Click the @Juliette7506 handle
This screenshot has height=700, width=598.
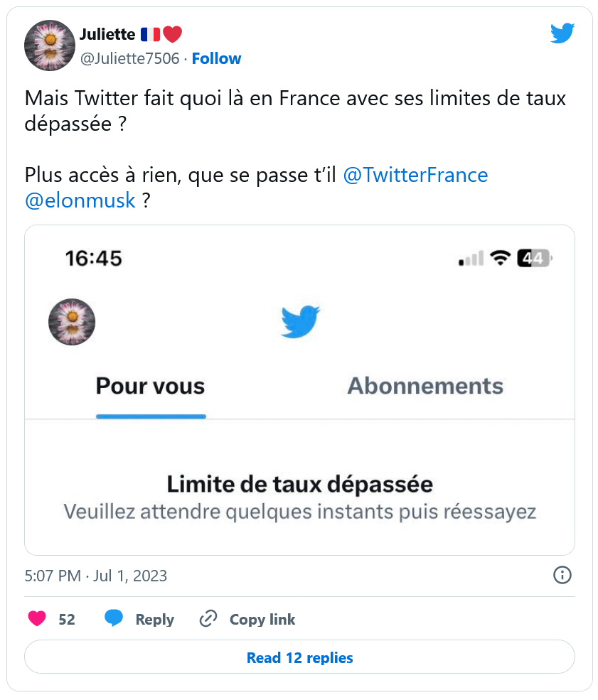point(129,58)
